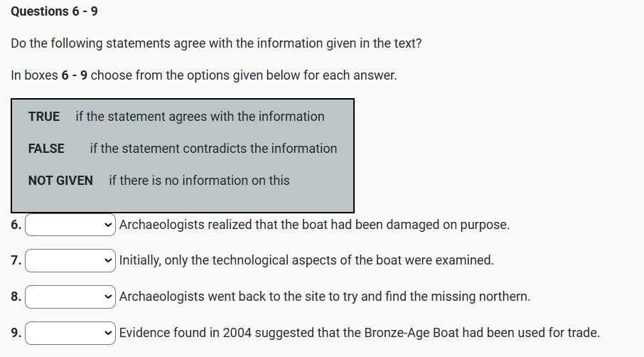644x357 pixels.
Task: Expand the answer dropdown for question 9
Action: point(70,332)
